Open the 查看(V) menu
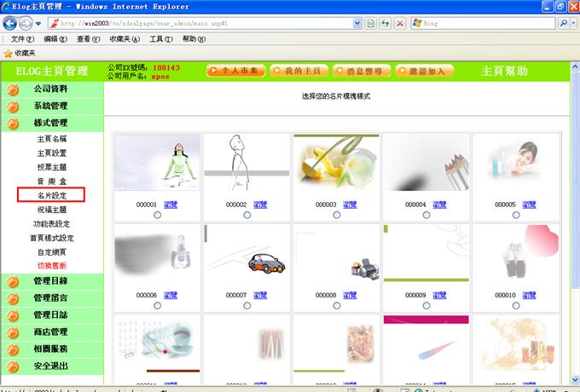Image resolution: width=580 pixels, height=392 pixels. 89,39
